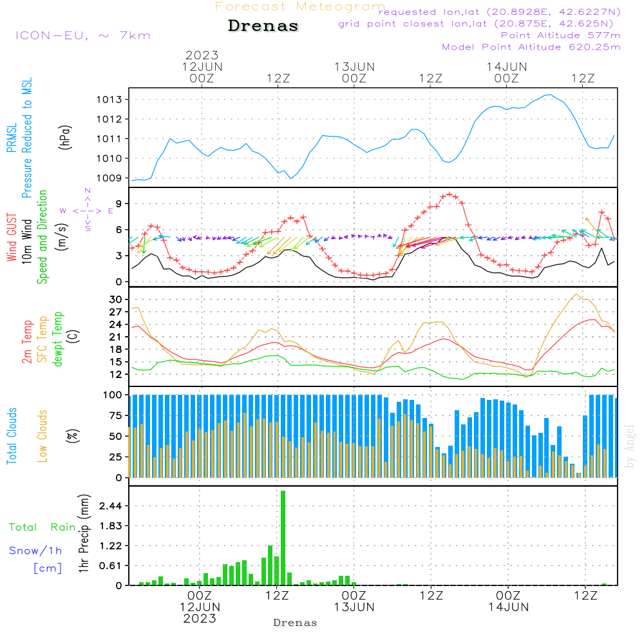Click the '75' cloud axis value
Viewport: 644px width, 644px height.
(116, 415)
